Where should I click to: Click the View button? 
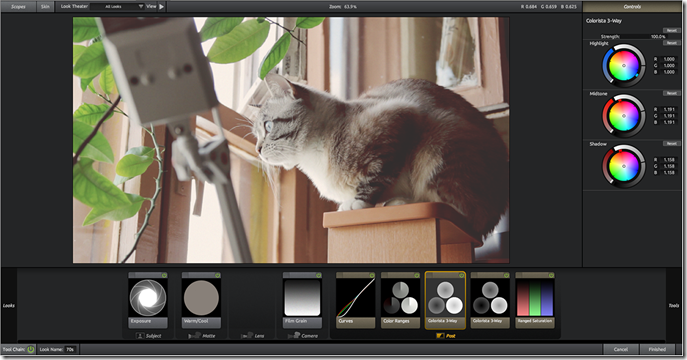point(151,7)
